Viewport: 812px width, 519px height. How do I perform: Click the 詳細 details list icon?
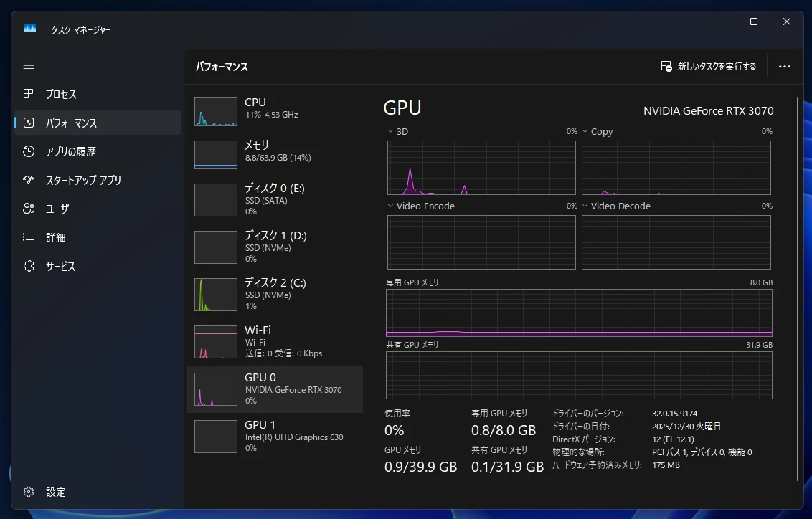[x=29, y=237]
